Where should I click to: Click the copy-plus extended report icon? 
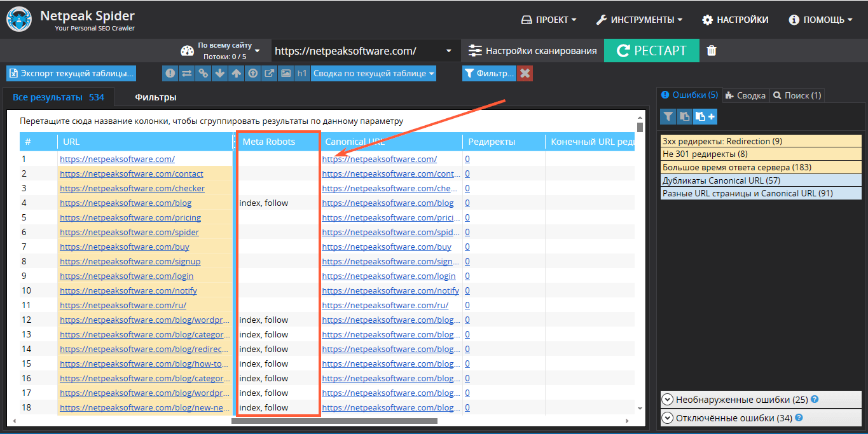pyautogui.click(x=705, y=116)
